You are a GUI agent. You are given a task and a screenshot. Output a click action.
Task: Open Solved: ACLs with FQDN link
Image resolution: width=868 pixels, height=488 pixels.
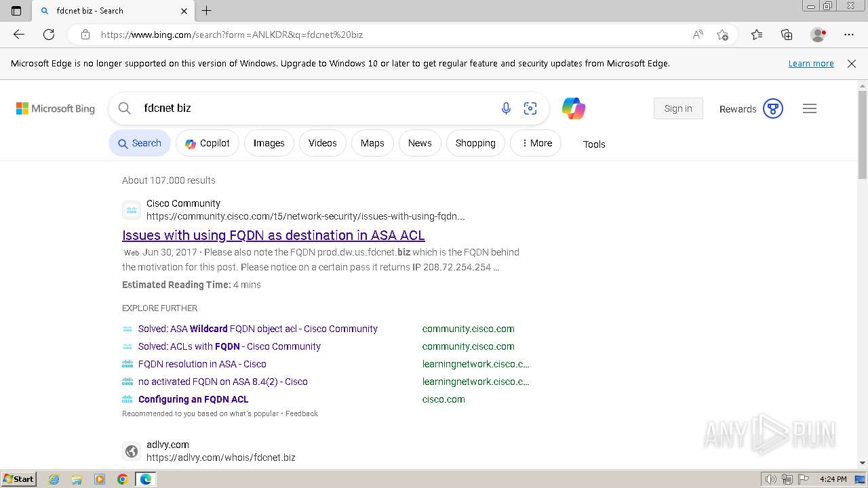pyautogui.click(x=229, y=346)
